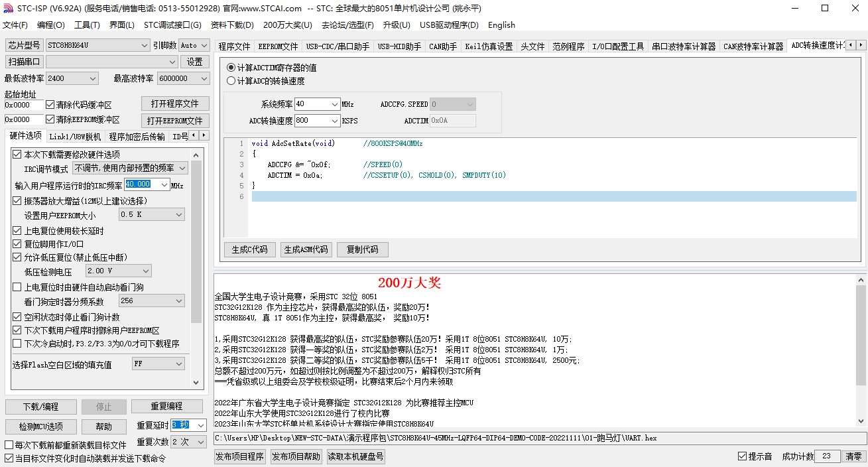Viewport: 868px width, 467px height.
Task: Click the 设置 button
Action: 194,62
